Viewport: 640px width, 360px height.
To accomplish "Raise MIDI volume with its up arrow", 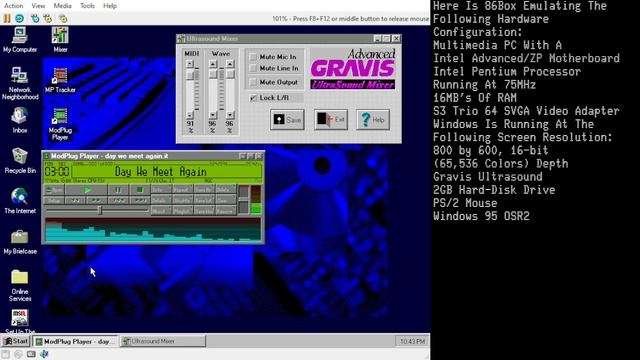I will [x=190, y=64].
